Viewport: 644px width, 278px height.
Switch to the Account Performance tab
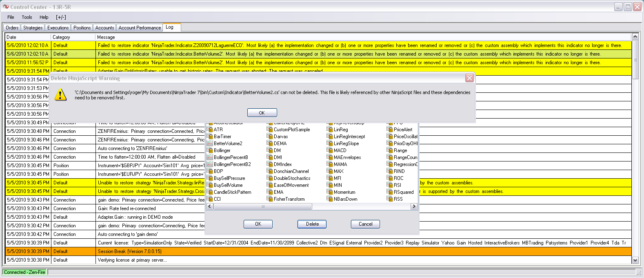click(140, 28)
